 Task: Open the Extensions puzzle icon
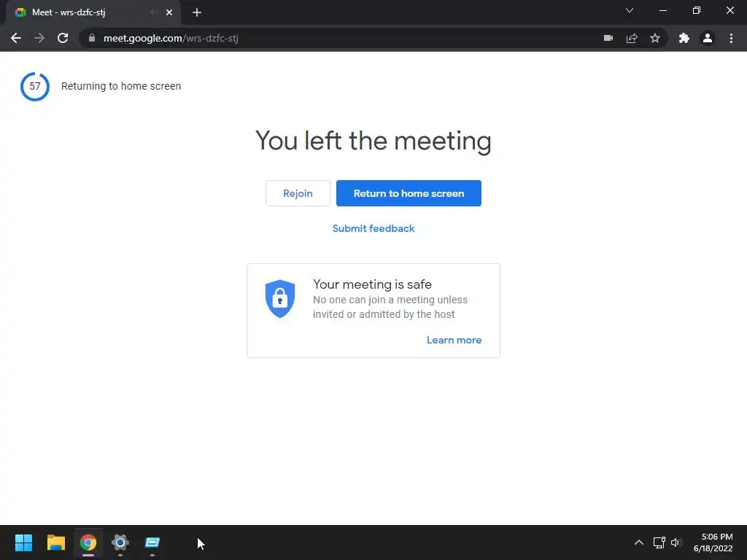[684, 38]
